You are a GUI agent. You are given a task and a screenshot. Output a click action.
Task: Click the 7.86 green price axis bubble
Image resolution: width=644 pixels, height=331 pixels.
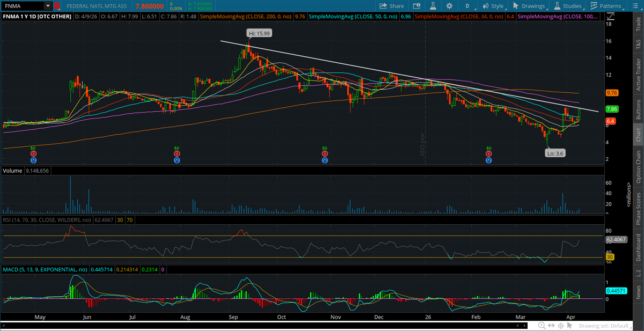[613, 109]
